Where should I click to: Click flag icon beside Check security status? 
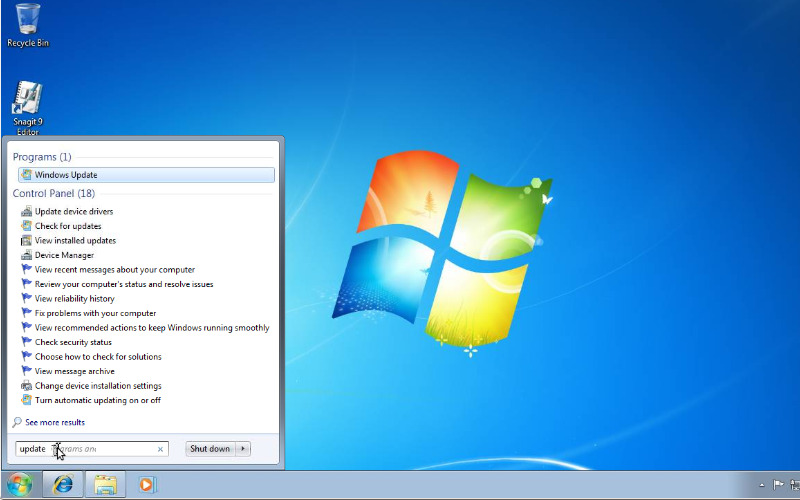26,341
